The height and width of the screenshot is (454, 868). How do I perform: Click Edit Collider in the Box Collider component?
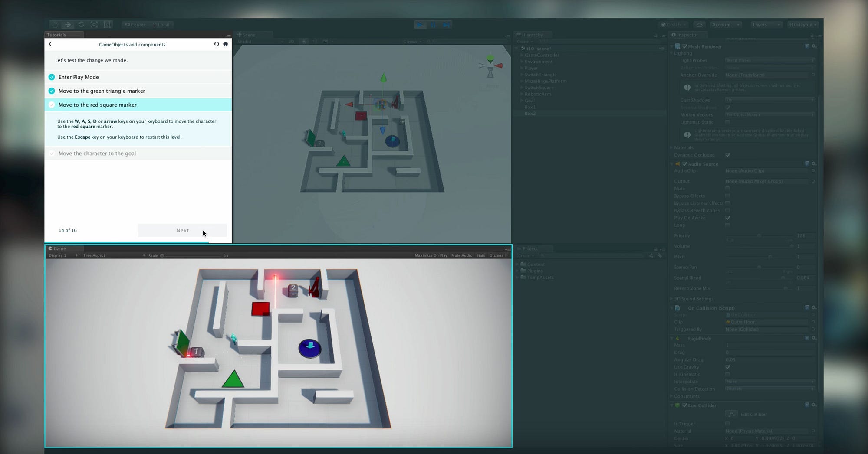[731, 414]
